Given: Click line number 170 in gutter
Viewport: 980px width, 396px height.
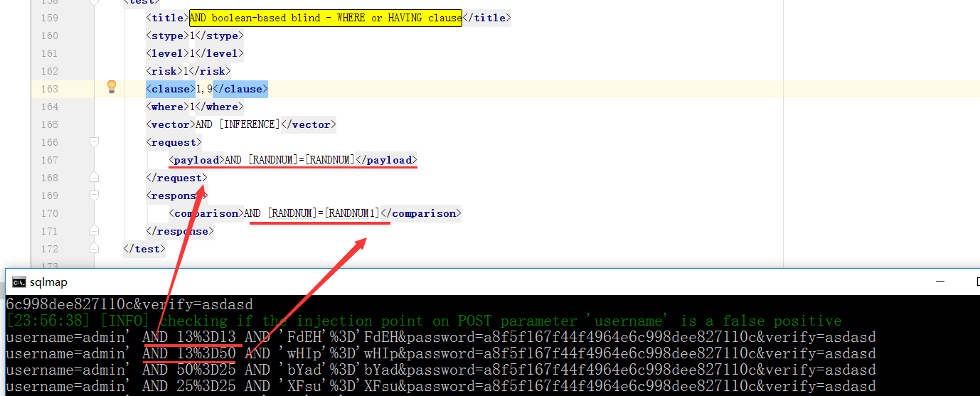Looking at the screenshot, I should click(50, 213).
